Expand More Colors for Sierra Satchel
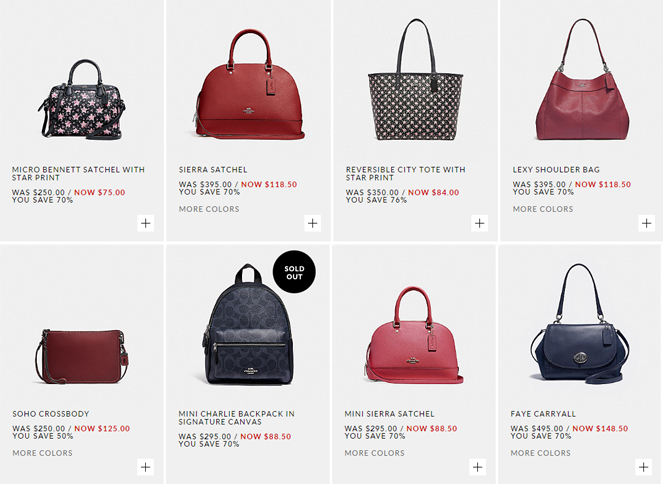The width and height of the screenshot is (663, 484). point(209,209)
